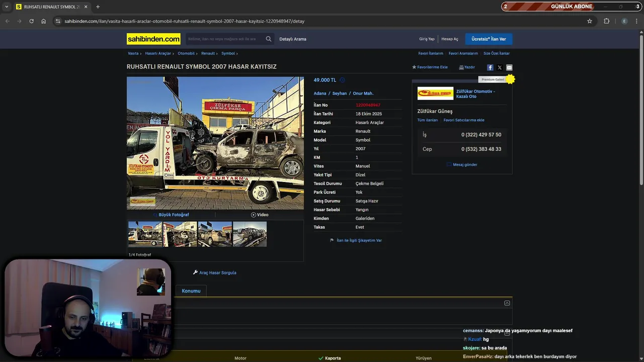Open new browser tab
The height and width of the screenshot is (362, 644).
[x=98, y=7]
